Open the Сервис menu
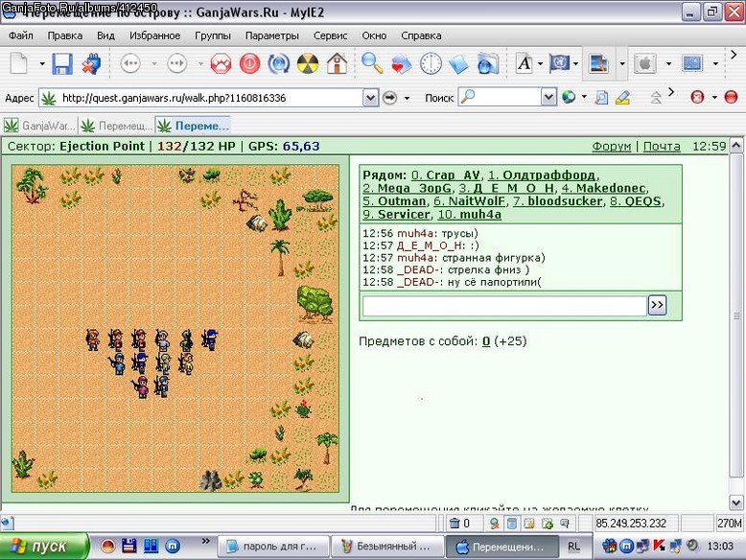 (x=330, y=35)
